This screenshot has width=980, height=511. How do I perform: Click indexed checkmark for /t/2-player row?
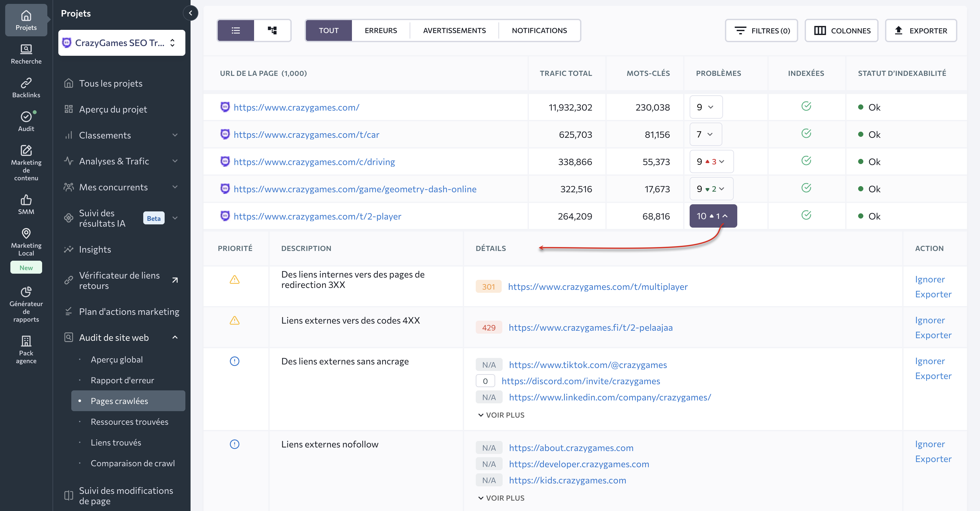click(806, 215)
